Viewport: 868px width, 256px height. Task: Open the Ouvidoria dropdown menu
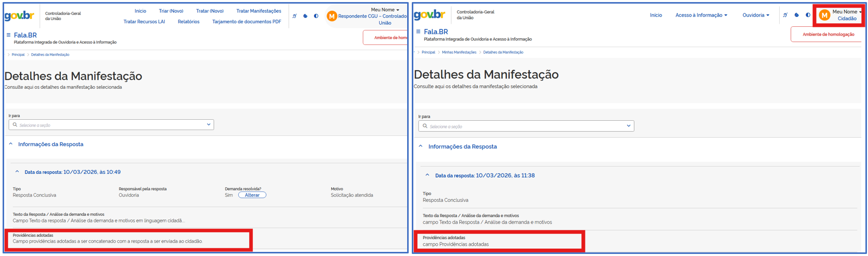pyautogui.click(x=755, y=15)
